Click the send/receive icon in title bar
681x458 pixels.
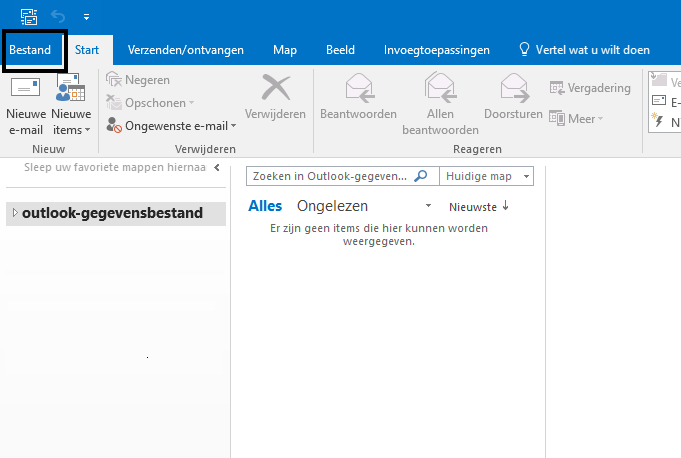tap(29, 16)
